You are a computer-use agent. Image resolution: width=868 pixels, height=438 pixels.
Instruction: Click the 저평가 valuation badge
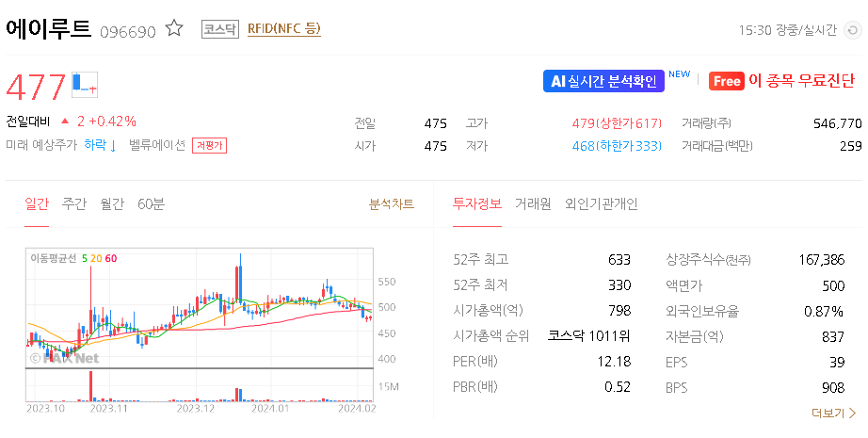209,146
